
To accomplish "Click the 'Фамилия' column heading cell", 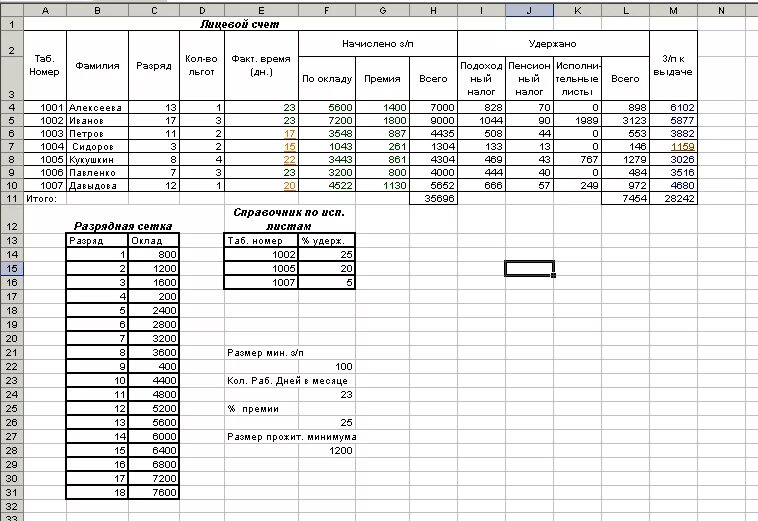I will coord(97,66).
